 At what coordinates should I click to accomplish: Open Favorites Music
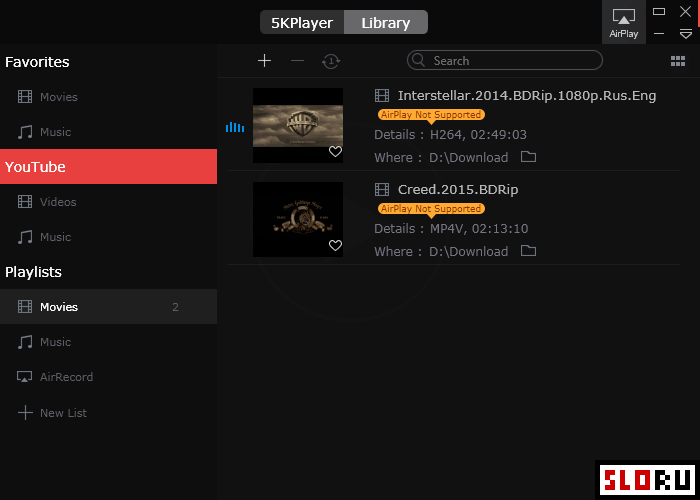(x=108, y=132)
